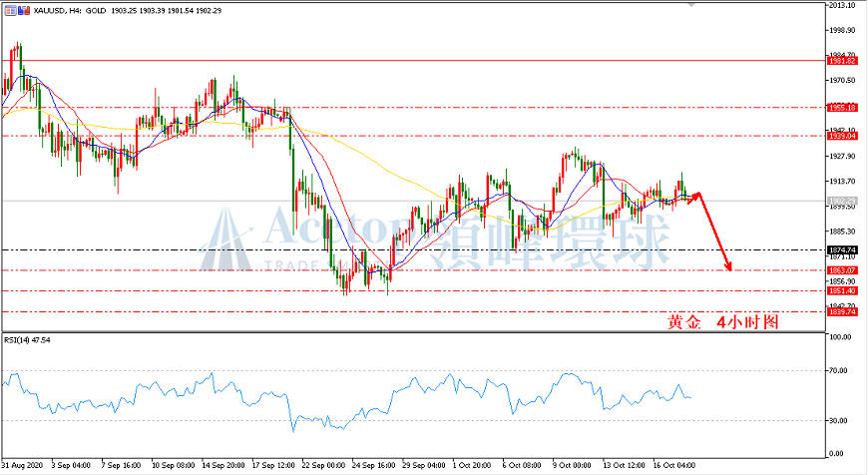This screenshot has width=868, height=475.
Task: Click the 31 Aug 2020 date label
Action: coord(22,465)
